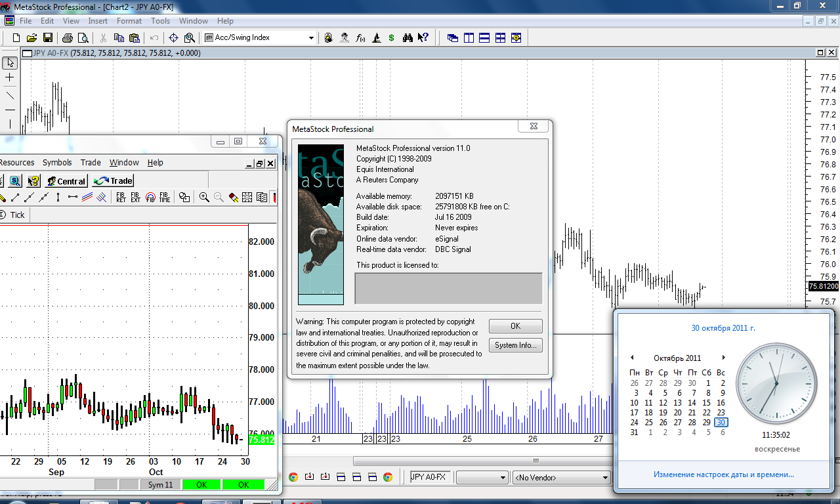
Task: Click the binoculars search icon
Action: 408,38
